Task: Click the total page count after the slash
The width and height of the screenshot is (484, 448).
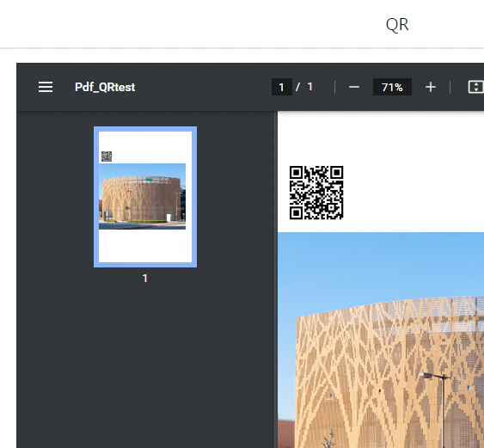Action: point(309,87)
